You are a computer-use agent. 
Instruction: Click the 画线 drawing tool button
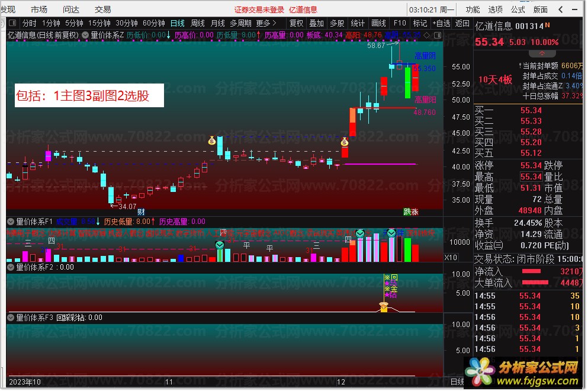[x=379, y=23]
